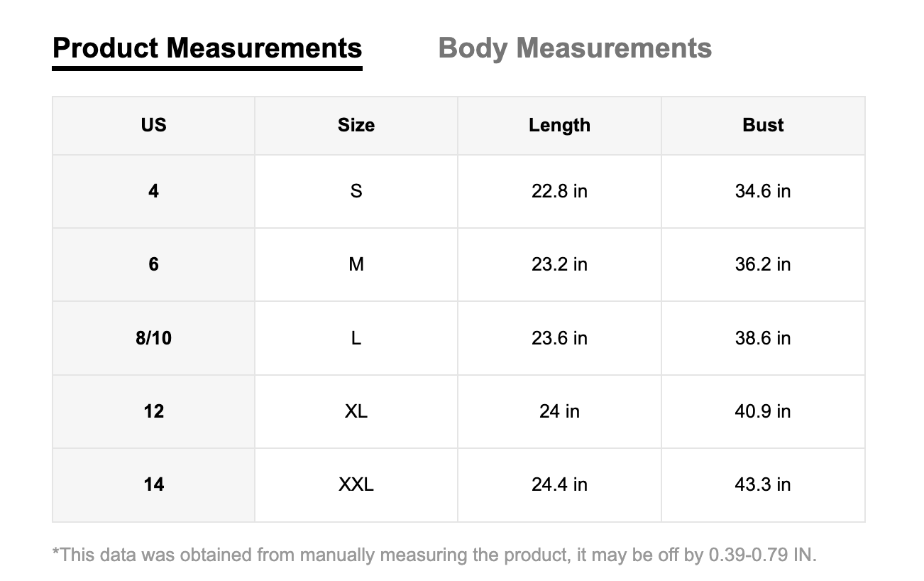The height and width of the screenshot is (581, 924).
Task: Select the XL size cell
Action: [356, 411]
